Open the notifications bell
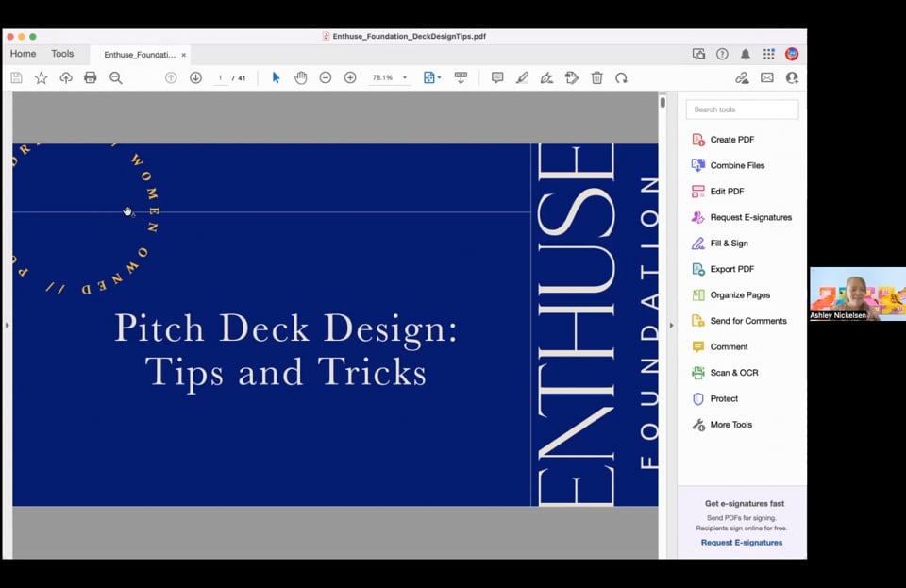Viewport: 906px width, 588px height. point(746,55)
